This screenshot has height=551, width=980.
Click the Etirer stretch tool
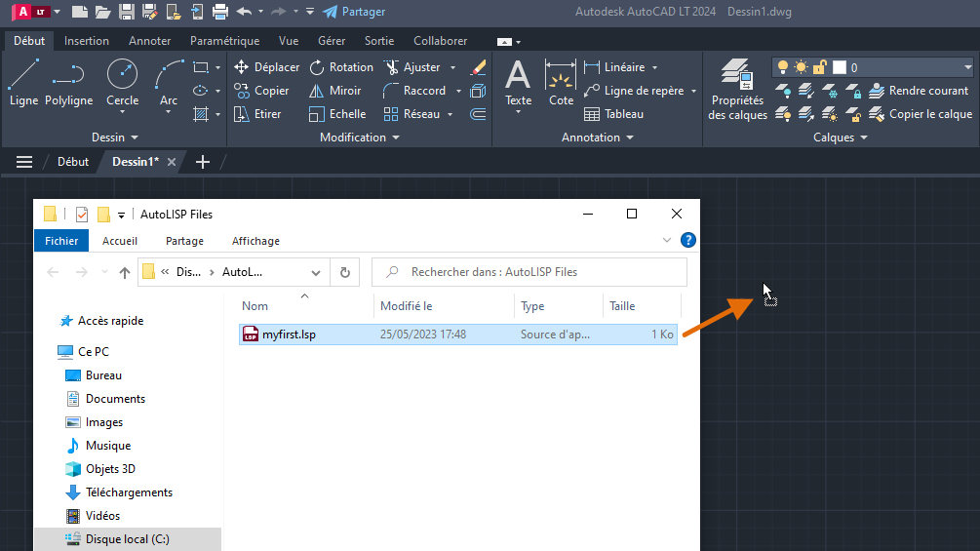tap(257, 114)
